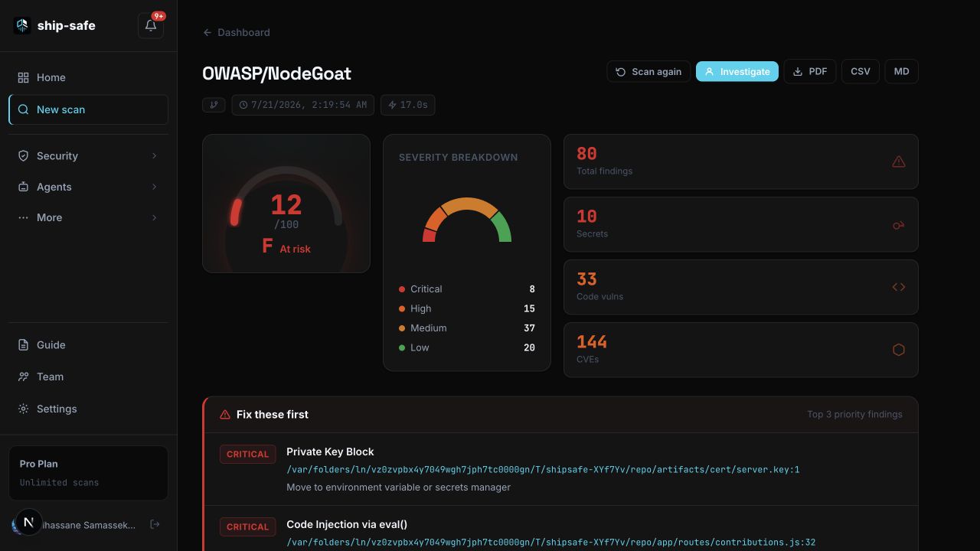Click the 17.0s duration badge
Screen dimensions: 980x551
click(407, 105)
